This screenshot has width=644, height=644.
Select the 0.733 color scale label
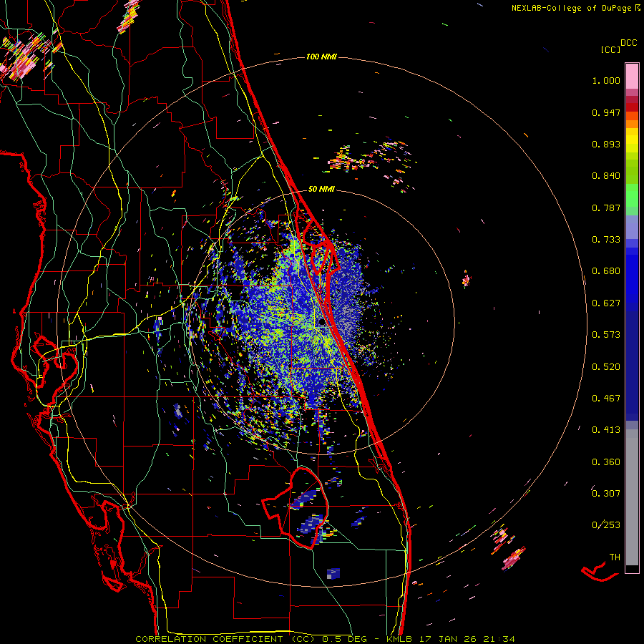tap(606, 240)
